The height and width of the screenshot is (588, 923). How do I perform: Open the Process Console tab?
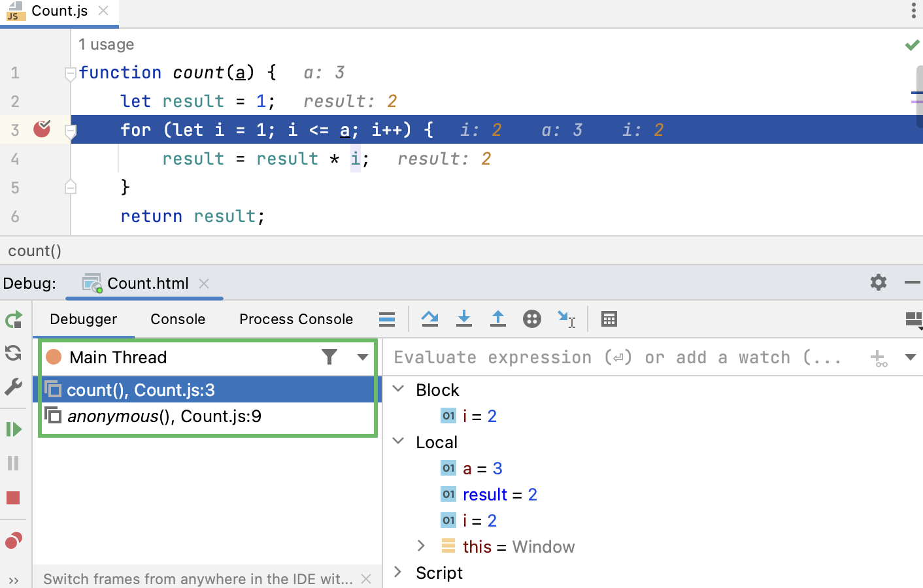tap(296, 319)
